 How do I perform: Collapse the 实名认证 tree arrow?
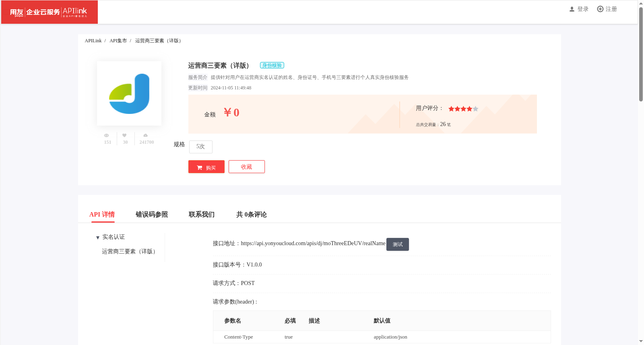98,238
